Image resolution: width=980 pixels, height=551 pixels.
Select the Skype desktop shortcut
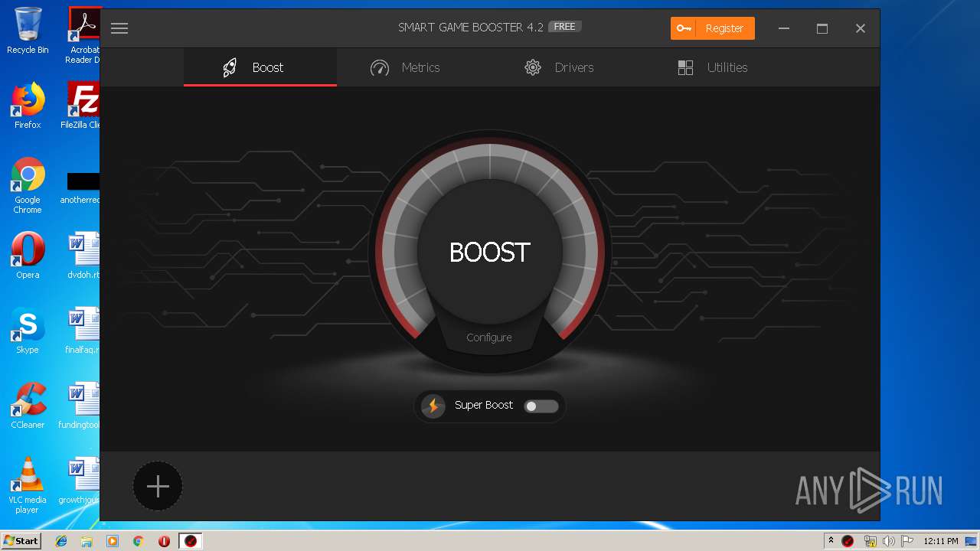click(x=28, y=331)
